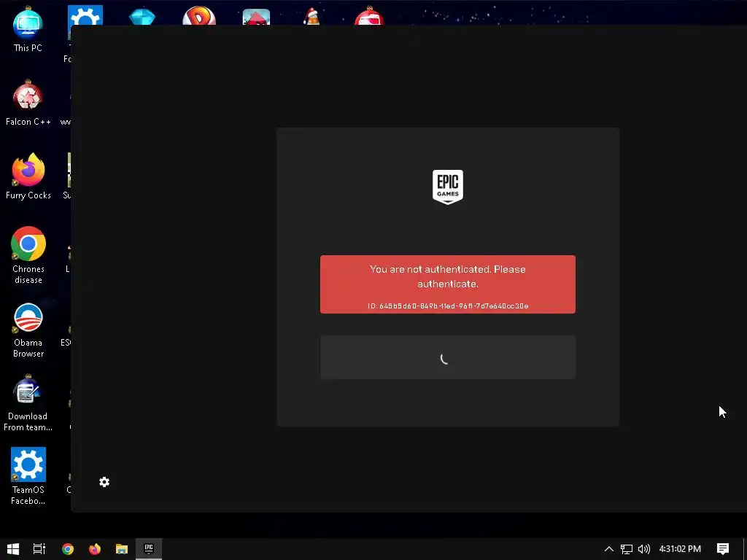
Task: Open the Windows Start menu
Action: point(13,548)
